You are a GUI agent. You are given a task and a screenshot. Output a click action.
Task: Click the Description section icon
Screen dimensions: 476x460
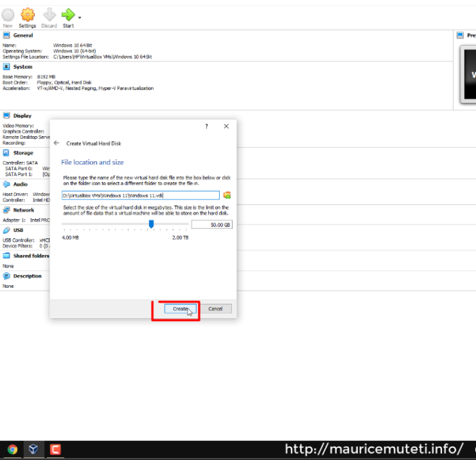point(6,276)
